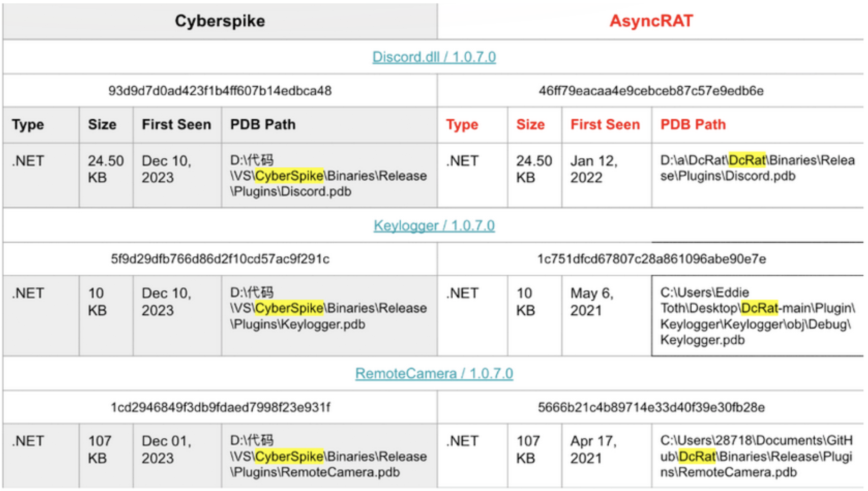Click the red PDB Path header
Image resolution: width=868 pixels, height=491 pixels.
(x=693, y=124)
